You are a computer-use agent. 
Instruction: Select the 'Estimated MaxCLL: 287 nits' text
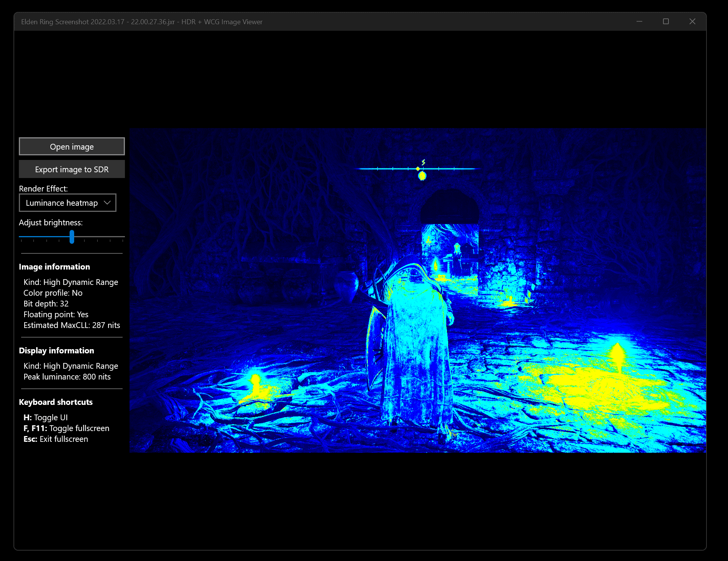72,325
